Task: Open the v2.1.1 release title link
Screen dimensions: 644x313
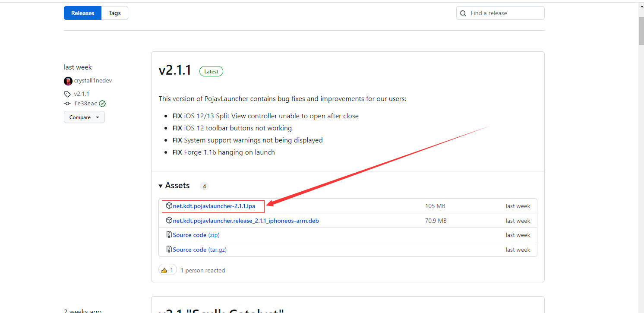Action: click(x=175, y=70)
